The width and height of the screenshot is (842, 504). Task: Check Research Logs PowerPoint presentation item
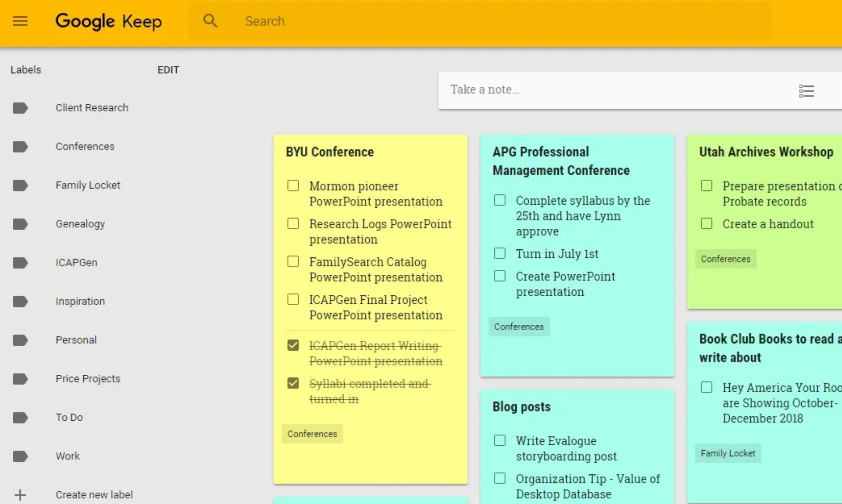(x=293, y=224)
